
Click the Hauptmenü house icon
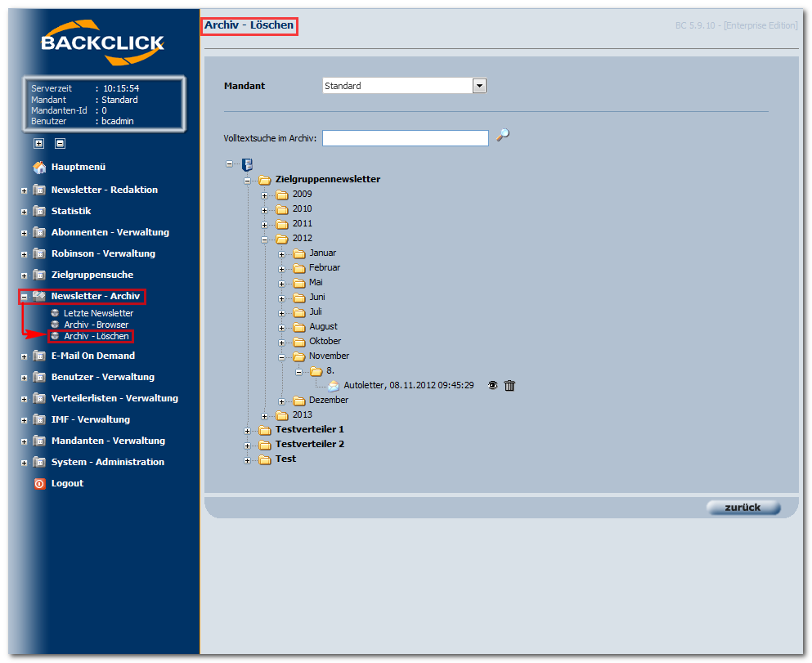pyautogui.click(x=39, y=167)
